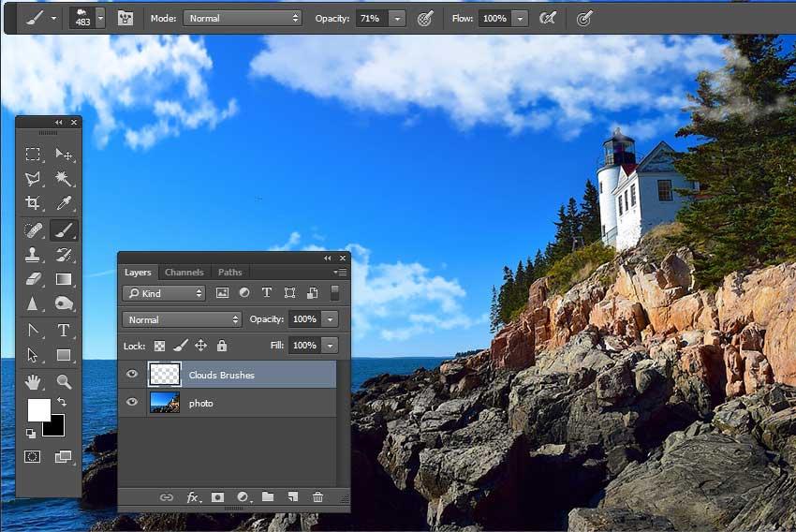
Task: Delete layer with trash icon
Action: point(317,497)
